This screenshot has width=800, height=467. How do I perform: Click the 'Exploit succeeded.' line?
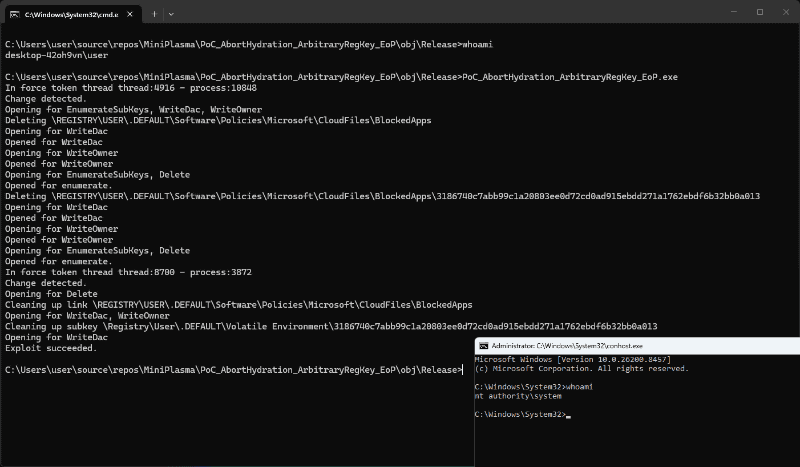tap(51, 348)
